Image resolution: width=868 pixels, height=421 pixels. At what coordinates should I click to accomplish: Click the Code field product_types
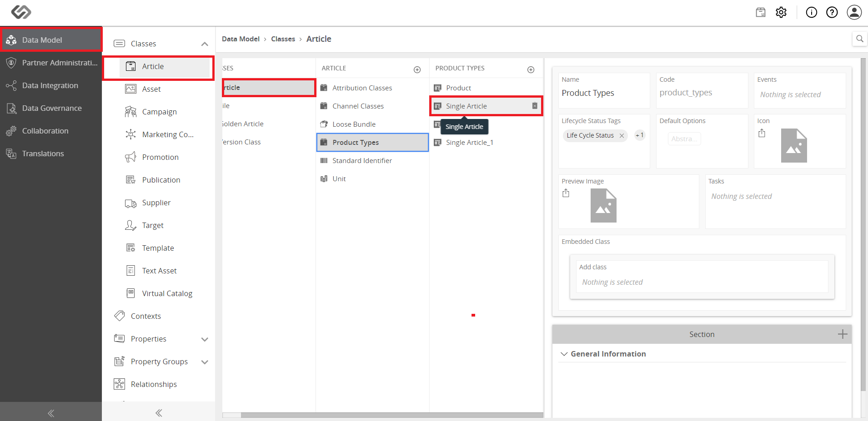(x=702, y=93)
